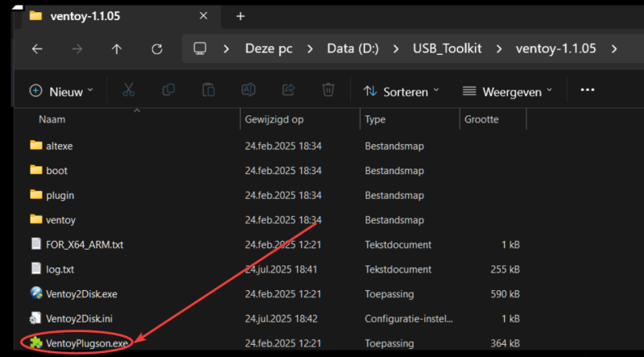644x357 pixels.
Task: Select the FOR_X64_ARM.txt file icon
Action: click(x=36, y=244)
